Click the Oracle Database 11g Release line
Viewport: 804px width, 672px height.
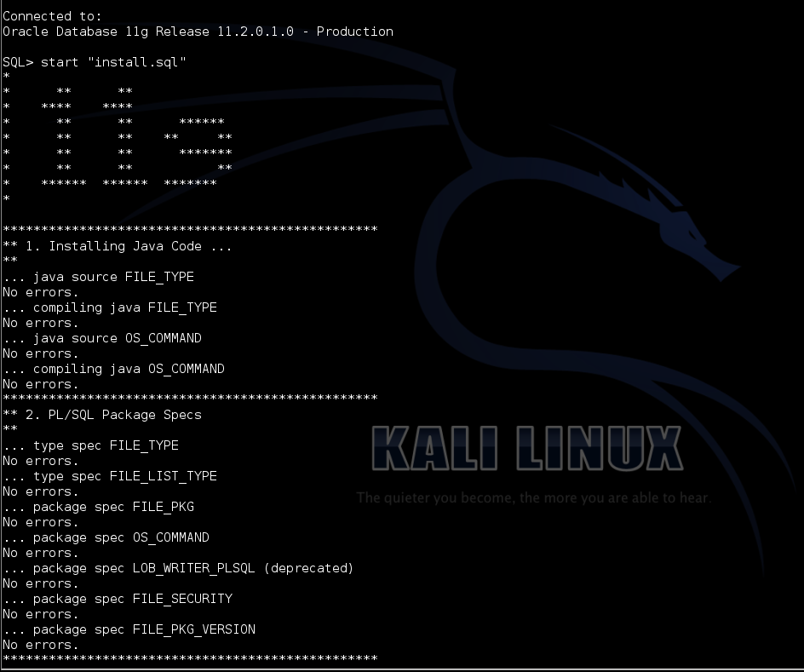[198, 32]
